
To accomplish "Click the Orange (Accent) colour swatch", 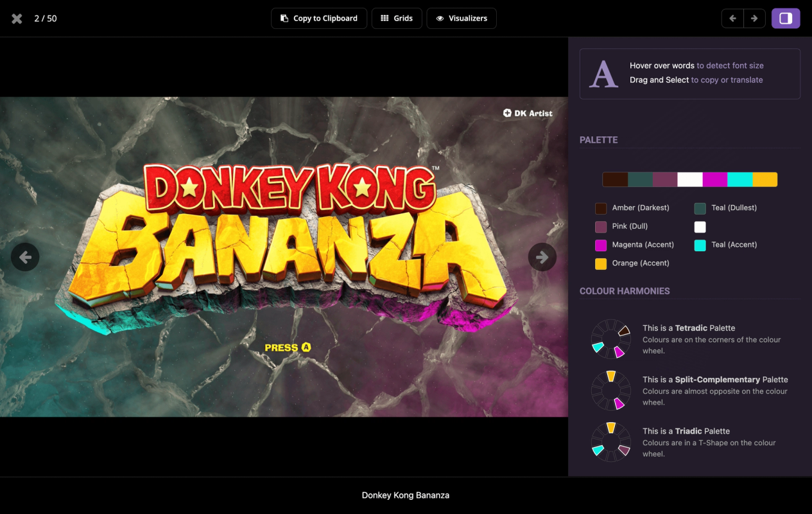I will click(x=601, y=263).
